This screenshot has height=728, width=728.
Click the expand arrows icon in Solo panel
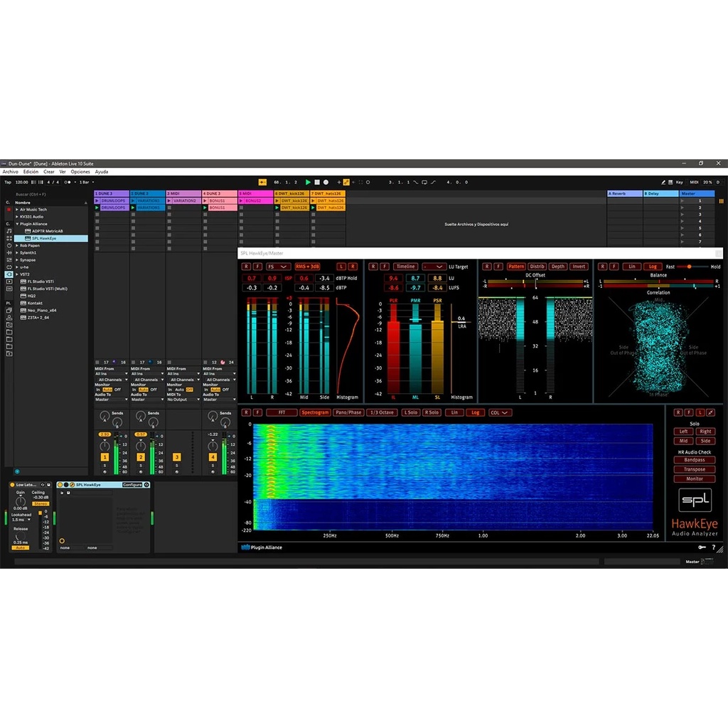click(711, 412)
